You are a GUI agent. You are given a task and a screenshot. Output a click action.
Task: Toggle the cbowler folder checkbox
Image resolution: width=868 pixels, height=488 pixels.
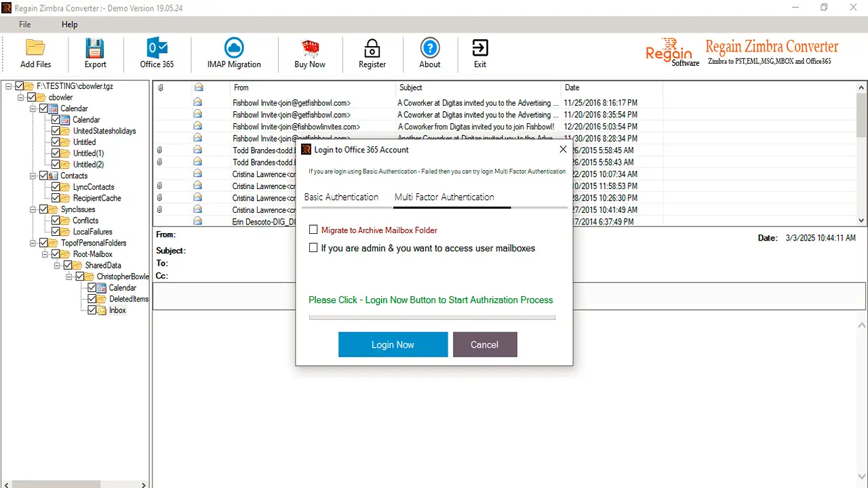[32, 98]
